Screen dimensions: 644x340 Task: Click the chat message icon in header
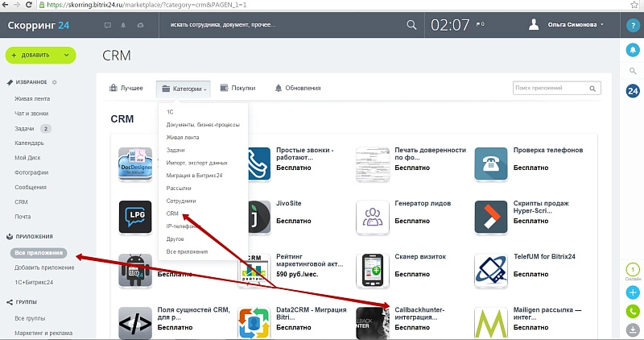click(108, 26)
